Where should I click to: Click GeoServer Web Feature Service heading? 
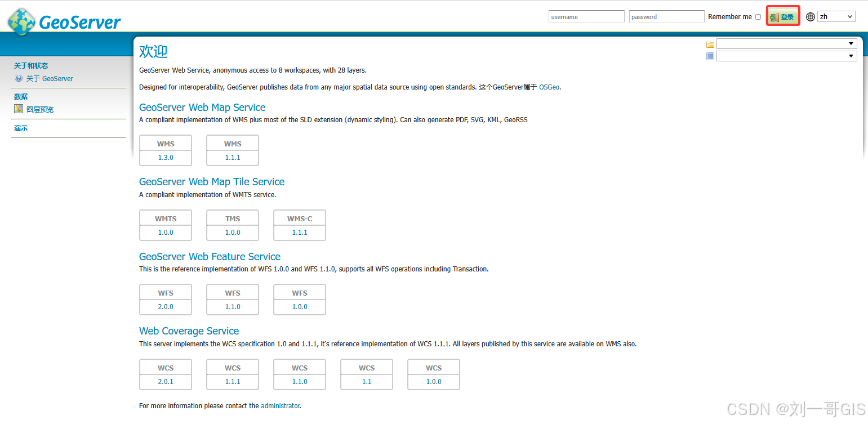pos(210,257)
